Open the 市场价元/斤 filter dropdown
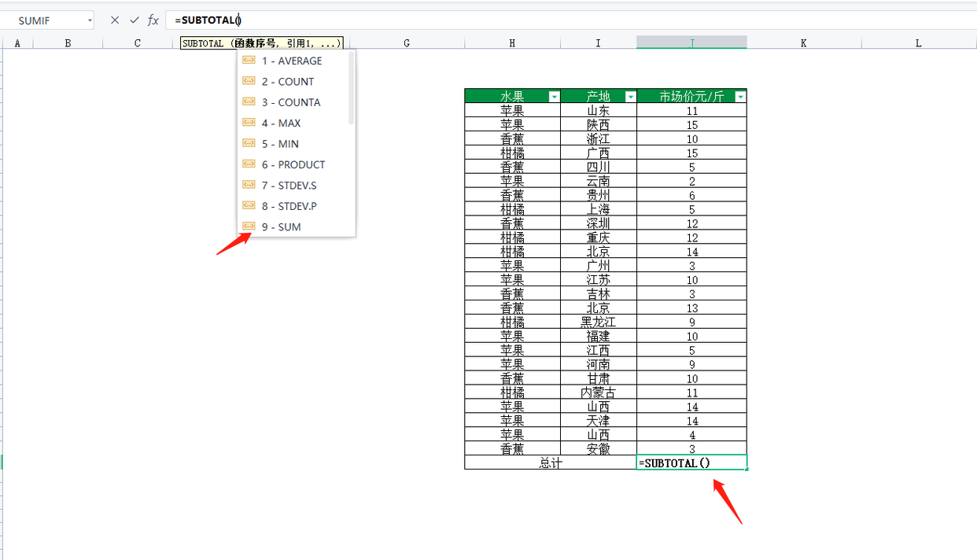Image resolution: width=977 pixels, height=560 pixels. 739,97
